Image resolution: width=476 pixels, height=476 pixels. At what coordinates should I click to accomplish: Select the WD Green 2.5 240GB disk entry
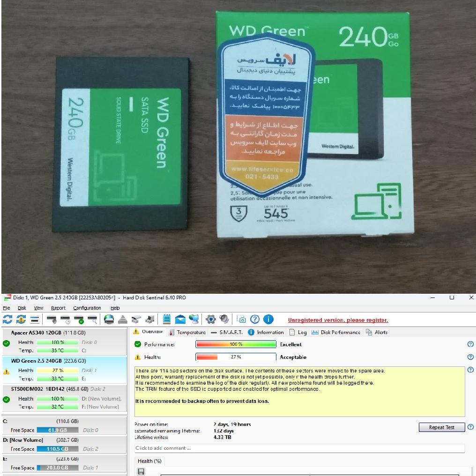pos(65,370)
